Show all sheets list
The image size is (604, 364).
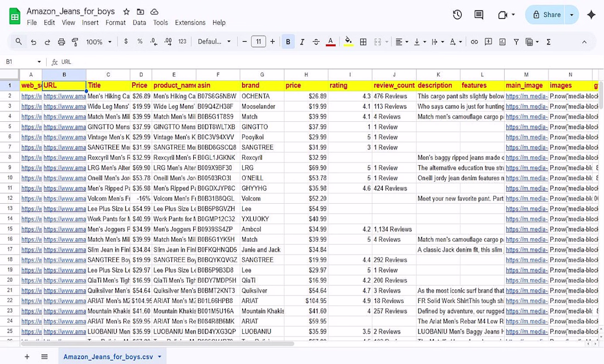44,357
